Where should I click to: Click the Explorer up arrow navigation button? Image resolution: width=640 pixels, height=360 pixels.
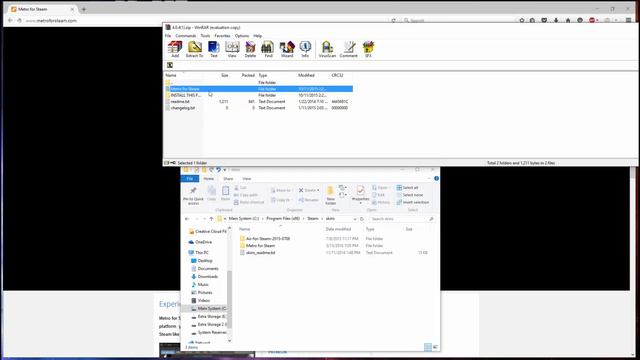[x=211, y=219]
